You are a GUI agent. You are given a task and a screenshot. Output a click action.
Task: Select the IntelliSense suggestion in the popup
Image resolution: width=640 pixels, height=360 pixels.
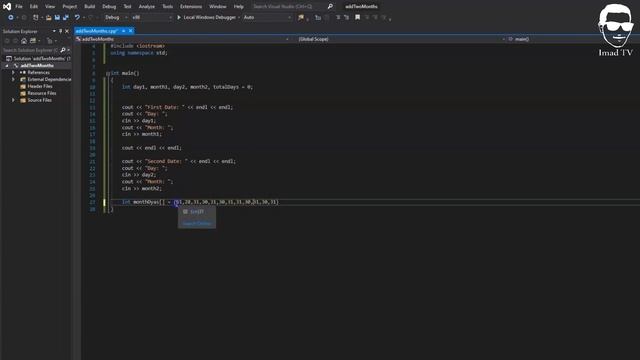[197, 212]
